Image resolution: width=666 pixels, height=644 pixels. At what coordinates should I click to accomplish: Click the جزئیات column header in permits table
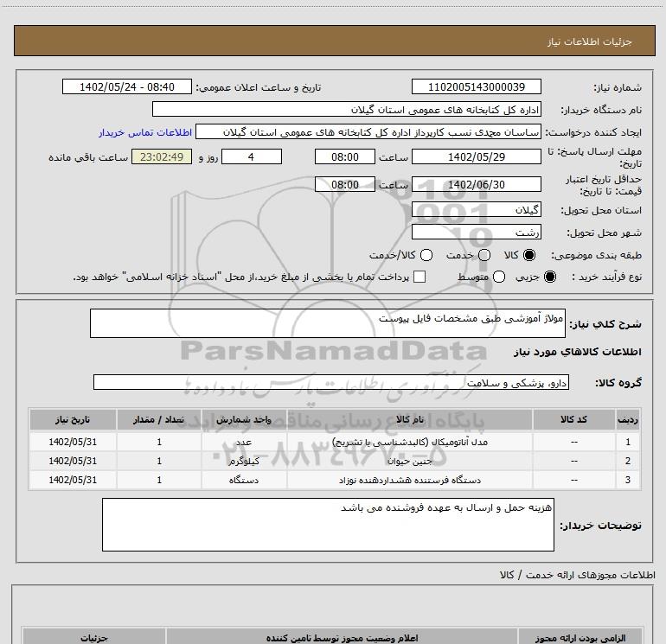[94, 638]
